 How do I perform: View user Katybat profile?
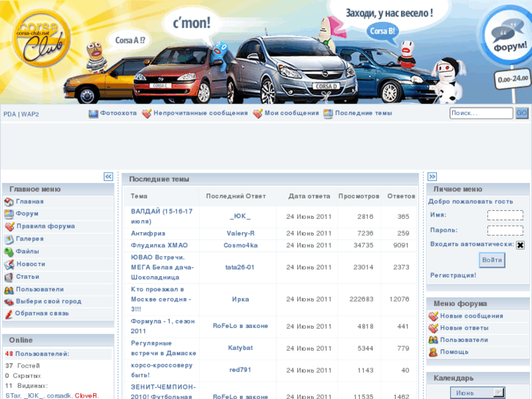(240, 348)
